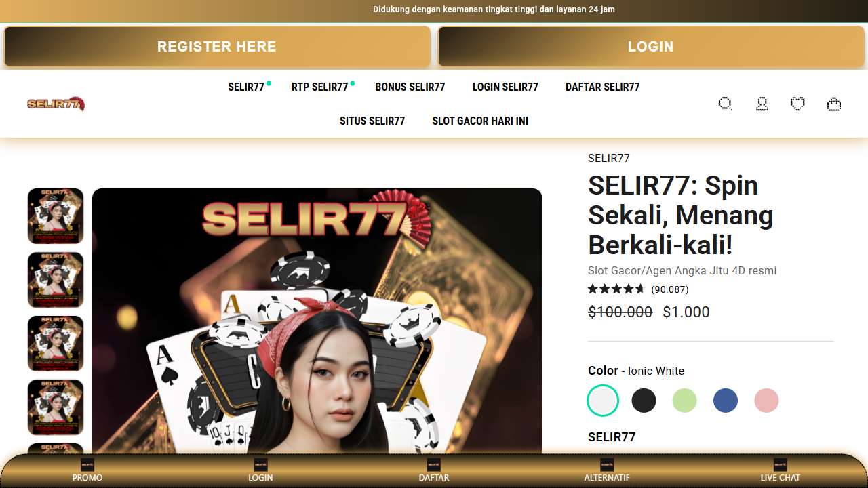Select the first product thumbnail image

[x=56, y=216]
